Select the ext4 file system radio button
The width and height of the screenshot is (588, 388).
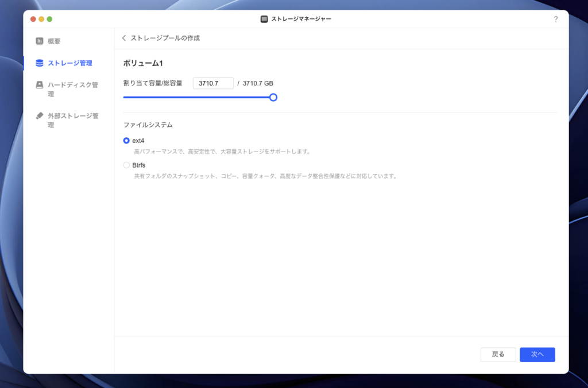126,141
